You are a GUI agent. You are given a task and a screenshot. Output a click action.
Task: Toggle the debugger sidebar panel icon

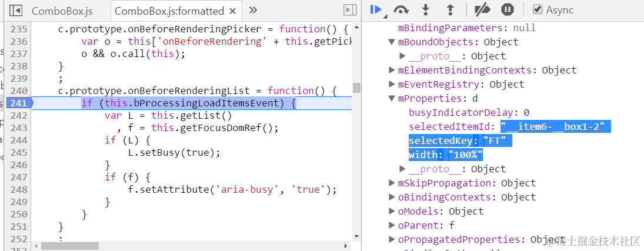349,10
